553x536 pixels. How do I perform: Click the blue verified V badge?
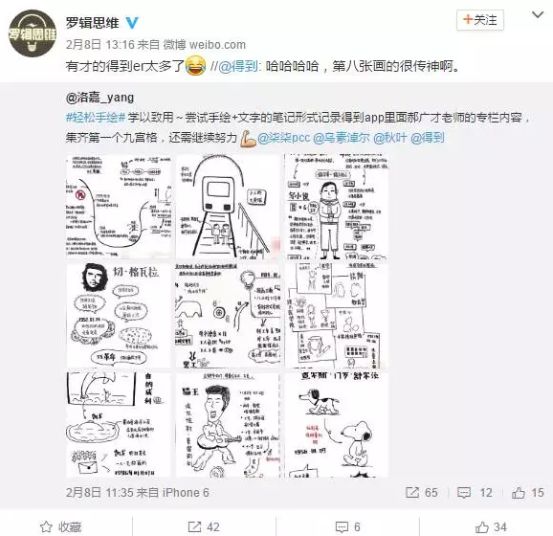click(x=132, y=23)
